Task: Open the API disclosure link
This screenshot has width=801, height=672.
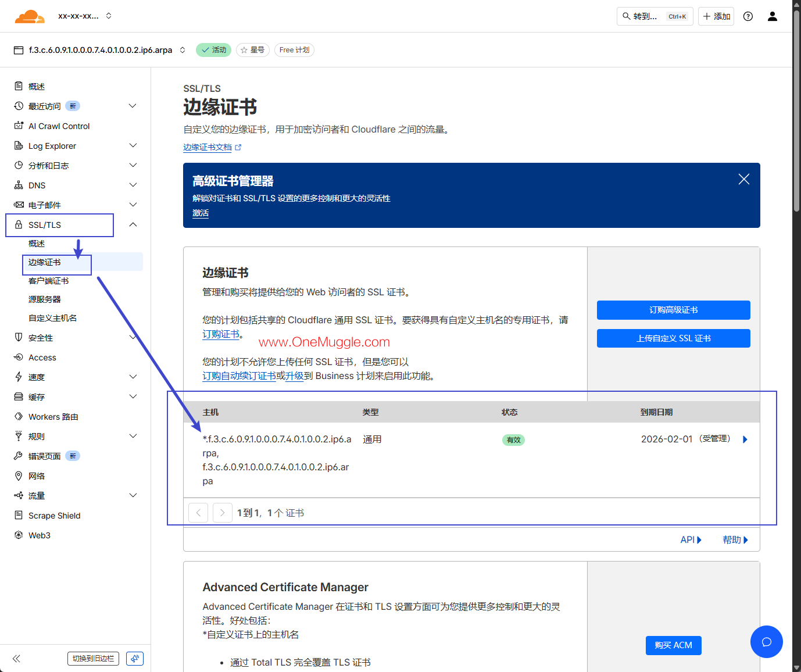Action: tap(691, 540)
